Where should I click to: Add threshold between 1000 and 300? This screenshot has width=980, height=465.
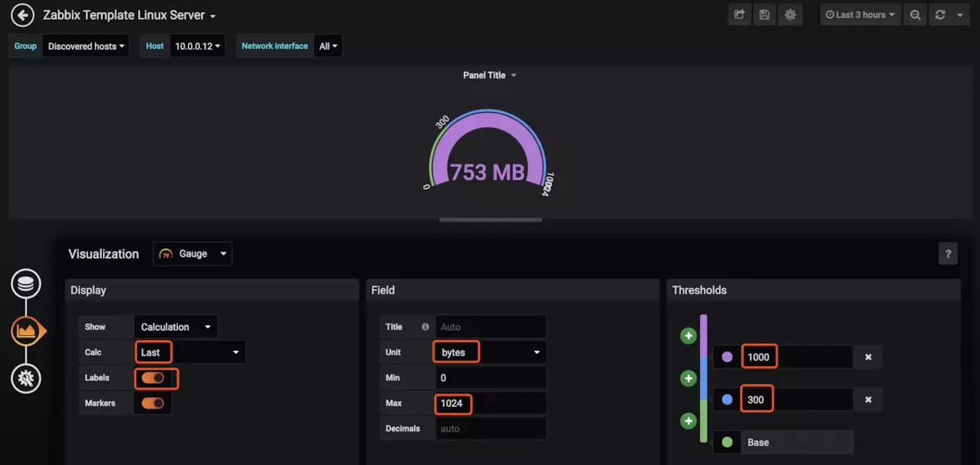tap(688, 378)
